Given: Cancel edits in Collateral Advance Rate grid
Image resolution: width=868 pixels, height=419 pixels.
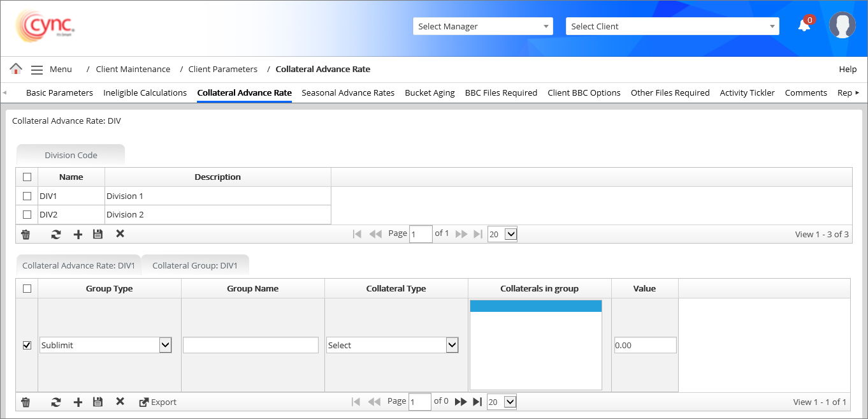Looking at the screenshot, I should click(120, 402).
